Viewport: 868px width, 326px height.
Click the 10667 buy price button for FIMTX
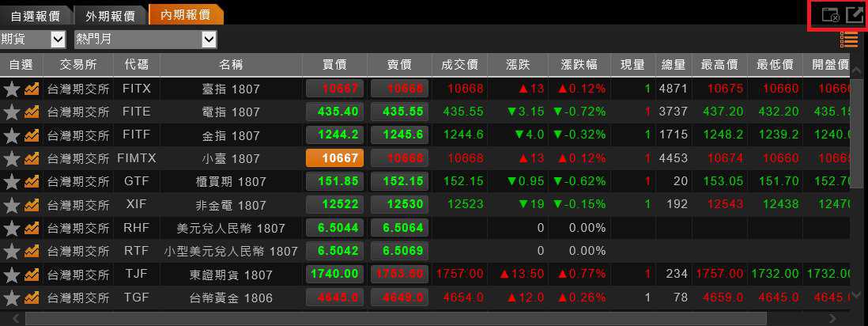coord(334,158)
